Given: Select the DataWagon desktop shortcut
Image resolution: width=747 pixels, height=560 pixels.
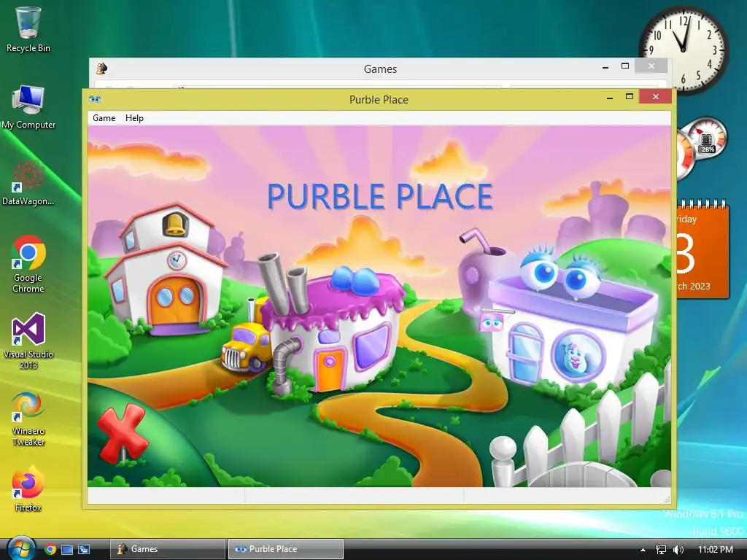Looking at the screenshot, I should pos(28,183).
